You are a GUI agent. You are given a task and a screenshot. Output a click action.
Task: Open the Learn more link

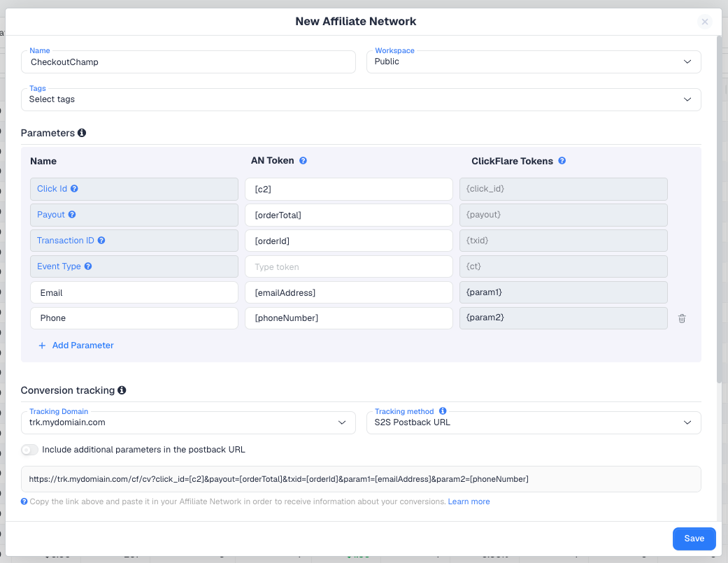tap(469, 501)
